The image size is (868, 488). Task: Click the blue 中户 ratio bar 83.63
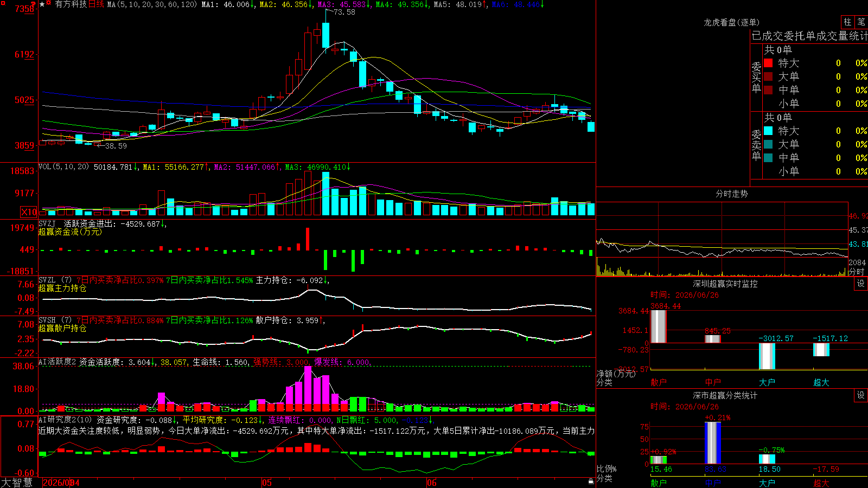click(712, 443)
